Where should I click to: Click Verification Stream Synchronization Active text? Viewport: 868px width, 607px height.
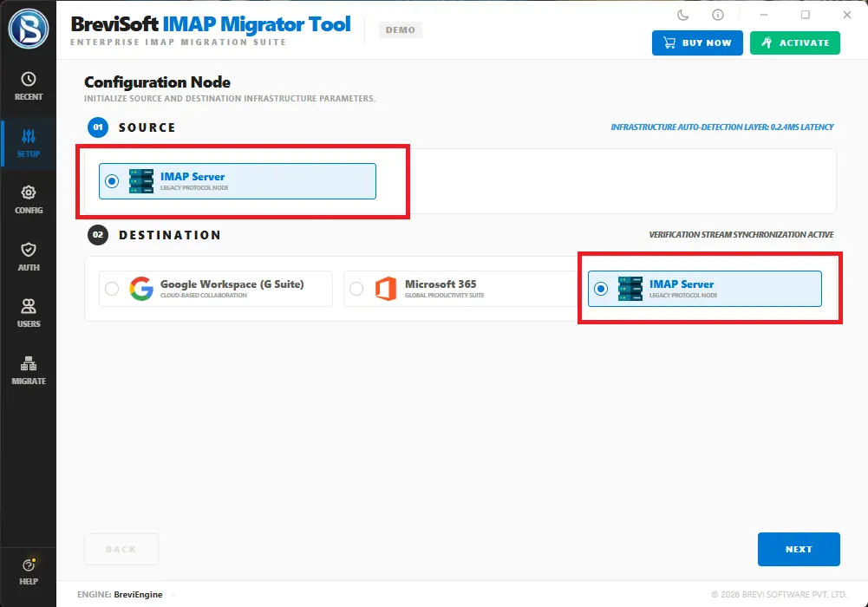click(741, 235)
